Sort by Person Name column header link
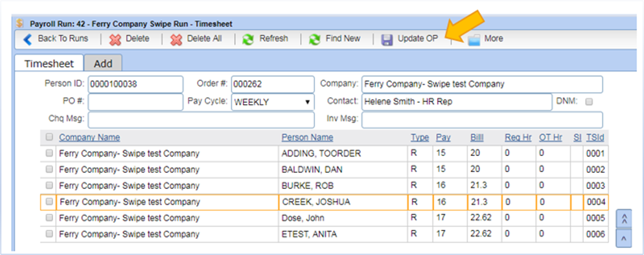Viewport: 644px width, 255px height. 307,138
